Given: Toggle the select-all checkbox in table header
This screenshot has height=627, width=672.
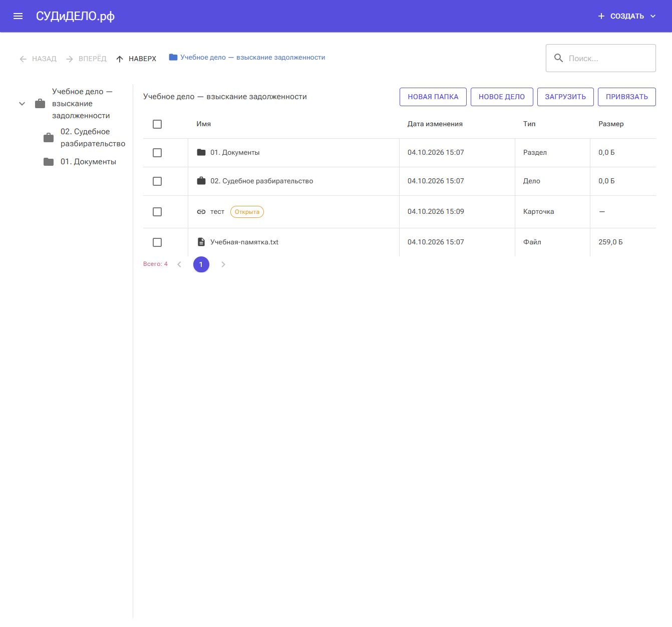Looking at the screenshot, I should (x=157, y=124).
